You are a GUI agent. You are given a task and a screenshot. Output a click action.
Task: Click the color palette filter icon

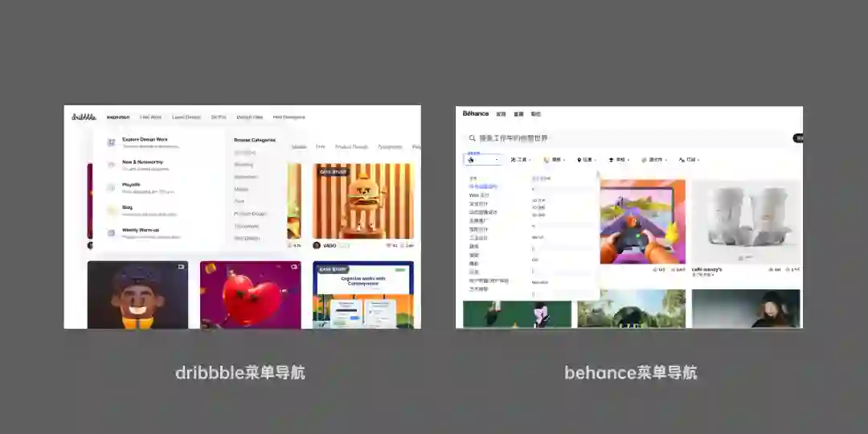point(547,159)
